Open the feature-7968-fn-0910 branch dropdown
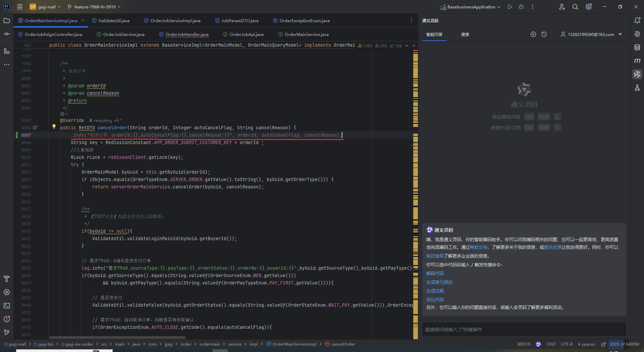This screenshot has height=352, width=644. [94, 7]
